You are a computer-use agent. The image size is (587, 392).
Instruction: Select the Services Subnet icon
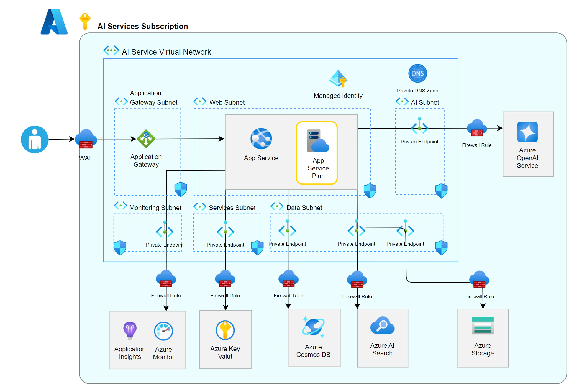click(200, 206)
